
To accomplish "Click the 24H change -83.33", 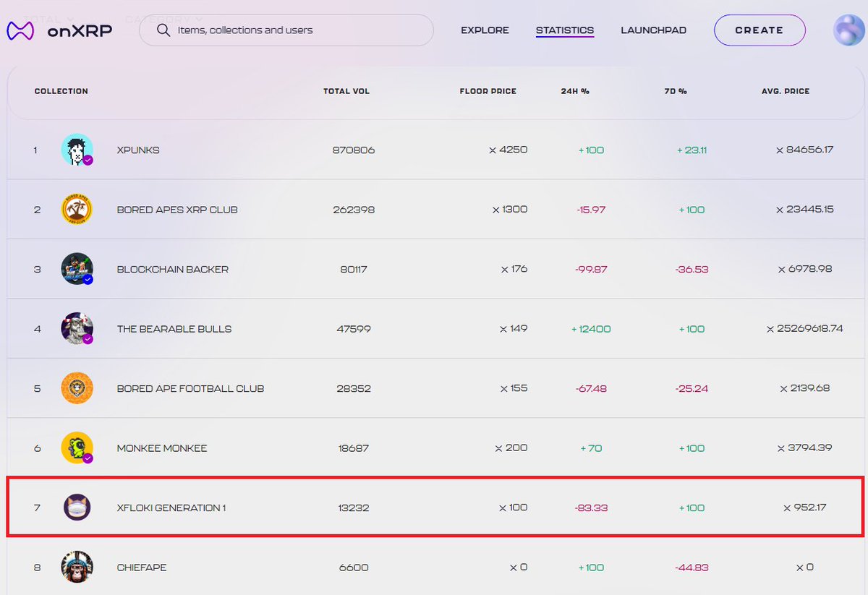I will [591, 508].
